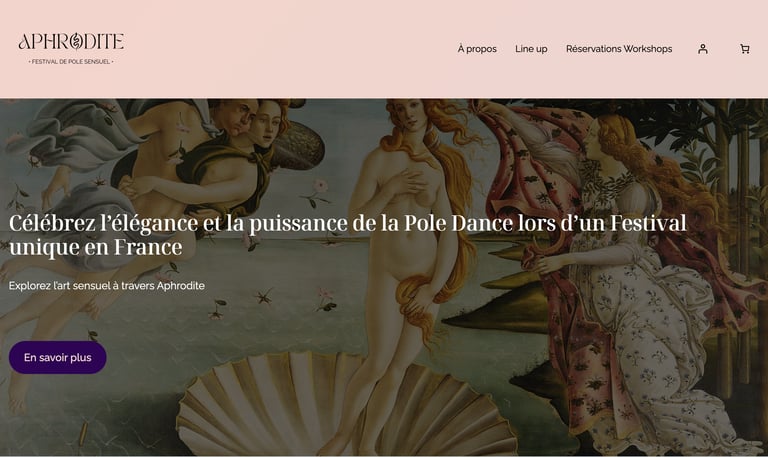Image resolution: width=768 pixels, height=457 pixels.
Task: Click the 'Célébrez l'élégance' hero headline
Action: 348,235
